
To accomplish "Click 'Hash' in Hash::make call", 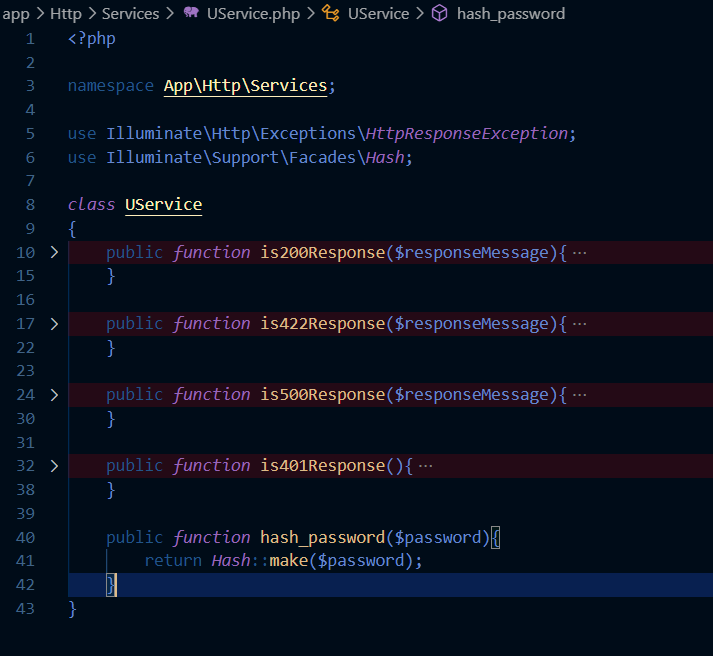I will pos(231,561).
